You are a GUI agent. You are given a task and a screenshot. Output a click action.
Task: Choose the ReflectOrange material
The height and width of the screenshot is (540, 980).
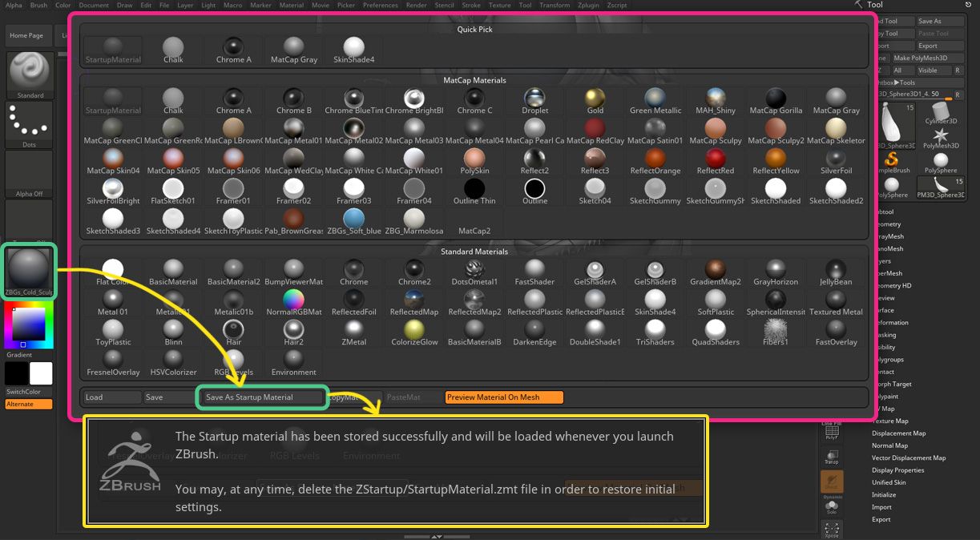click(655, 162)
